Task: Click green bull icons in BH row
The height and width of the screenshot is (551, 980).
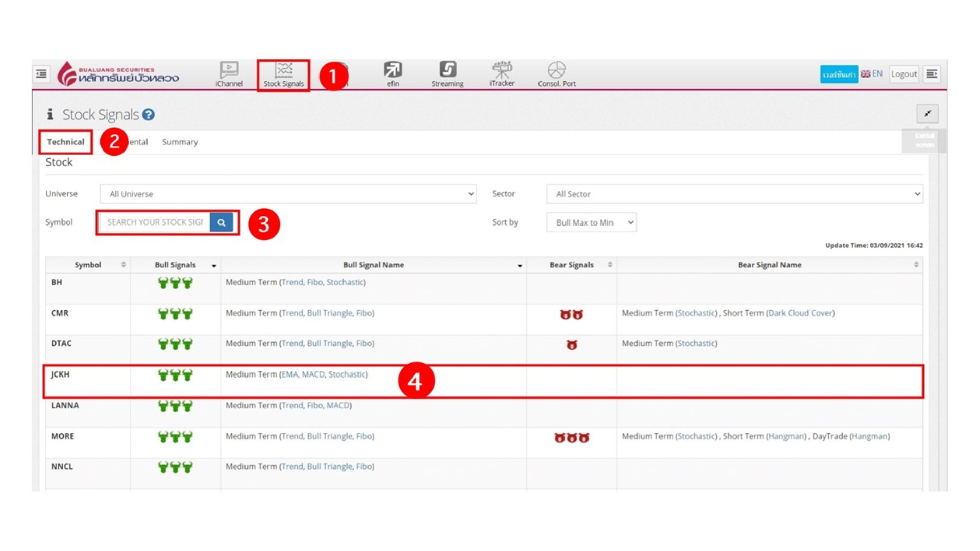Action: 175,283
